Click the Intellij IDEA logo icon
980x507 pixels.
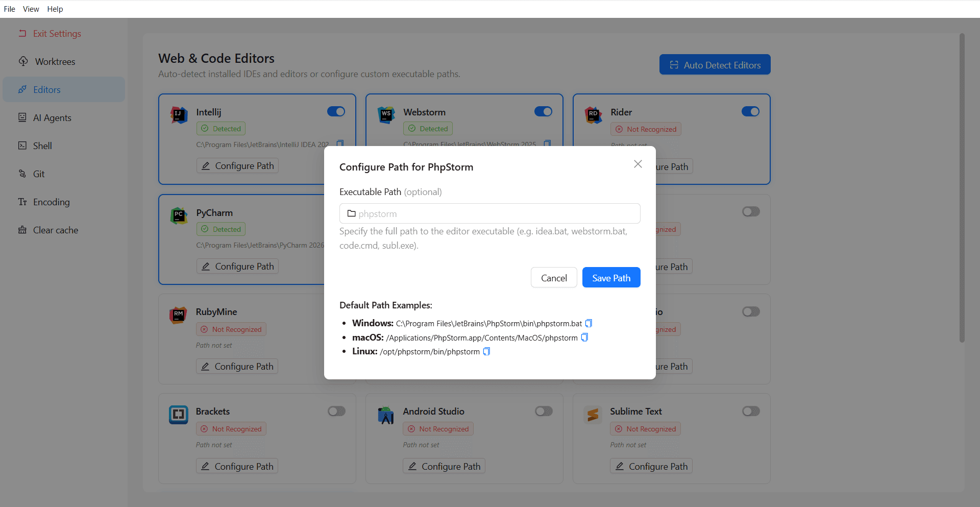tap(179, 115)
